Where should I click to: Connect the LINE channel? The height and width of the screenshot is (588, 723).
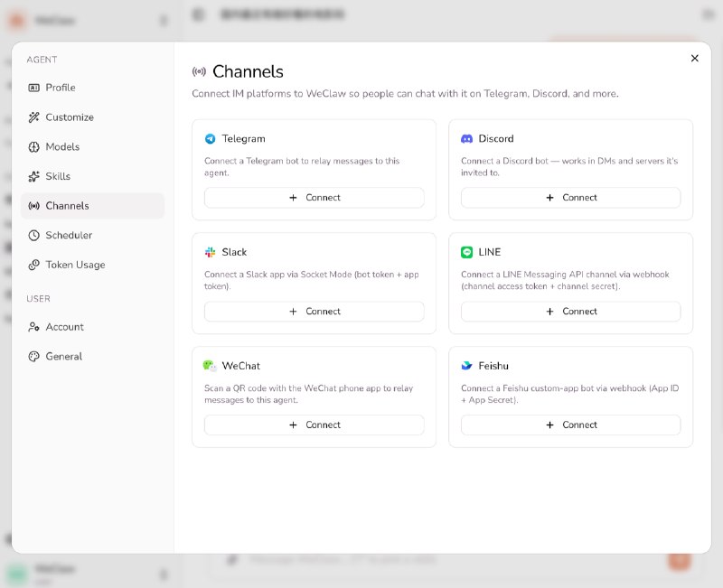coord(570,311)
